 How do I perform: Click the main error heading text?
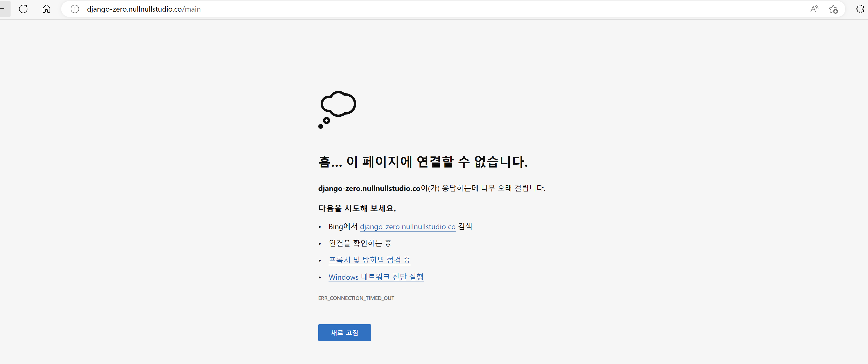[x=423, y=162]
